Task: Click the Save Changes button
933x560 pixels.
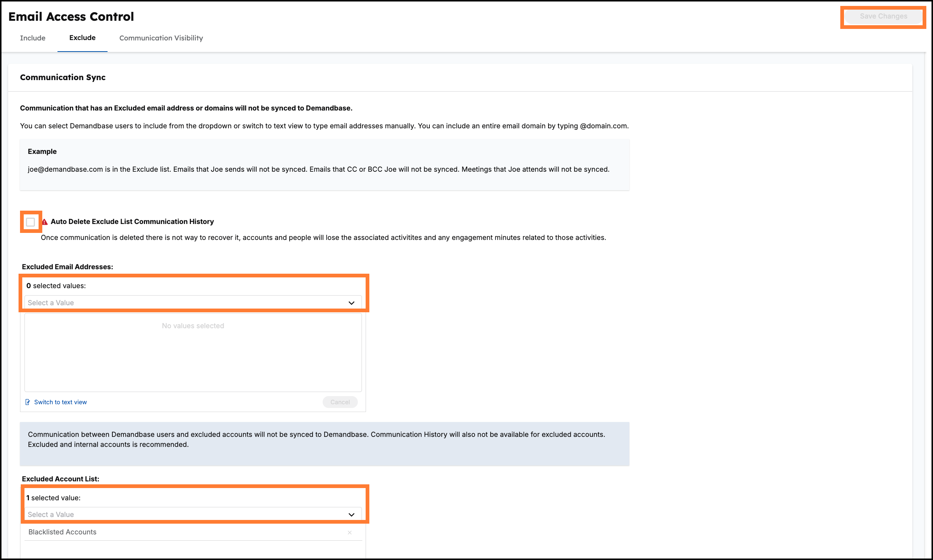Action: pos(883,16)
